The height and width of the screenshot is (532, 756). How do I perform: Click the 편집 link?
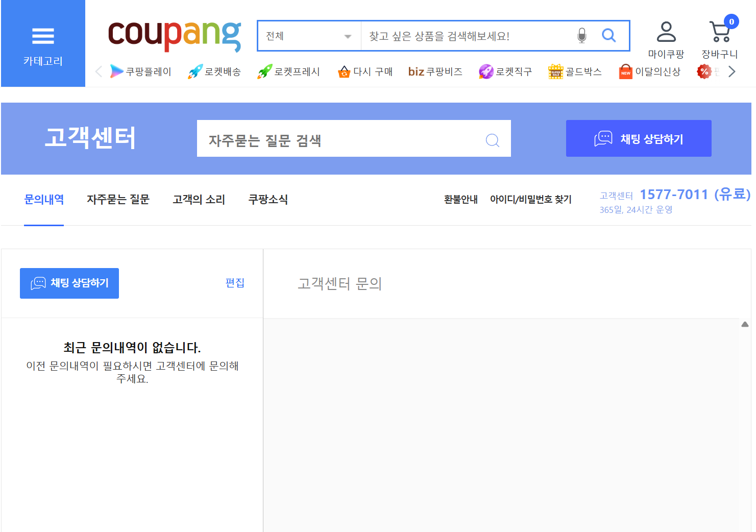point(235,283)
